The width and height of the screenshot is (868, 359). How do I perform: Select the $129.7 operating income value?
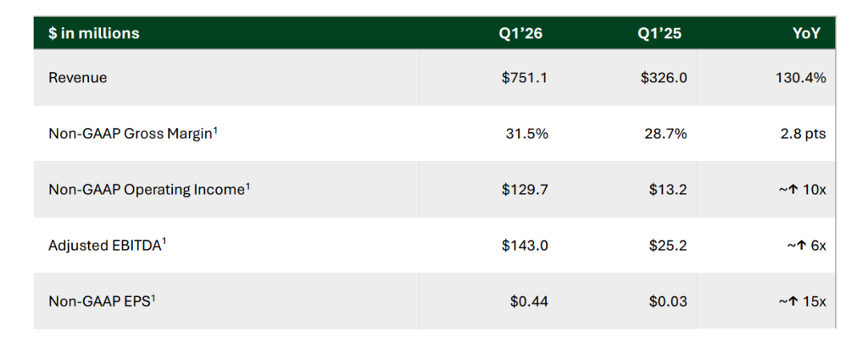pyautogui.click(x=525, y=190)
